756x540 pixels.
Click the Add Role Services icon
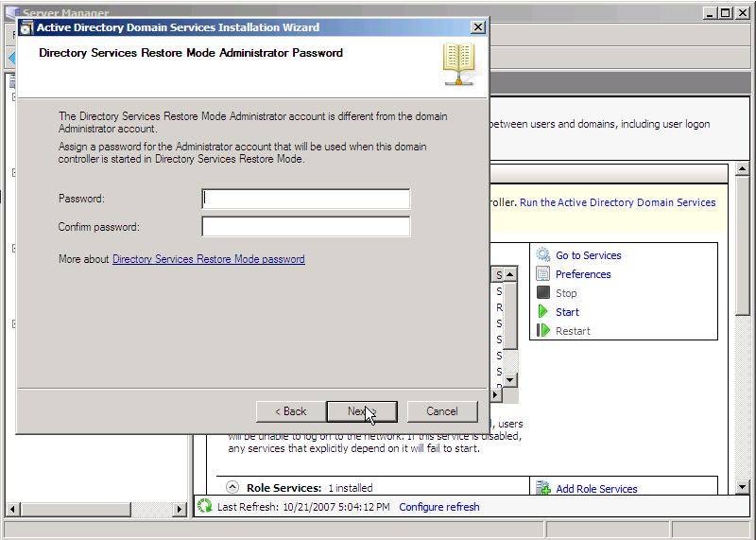(x=543, y=488)
